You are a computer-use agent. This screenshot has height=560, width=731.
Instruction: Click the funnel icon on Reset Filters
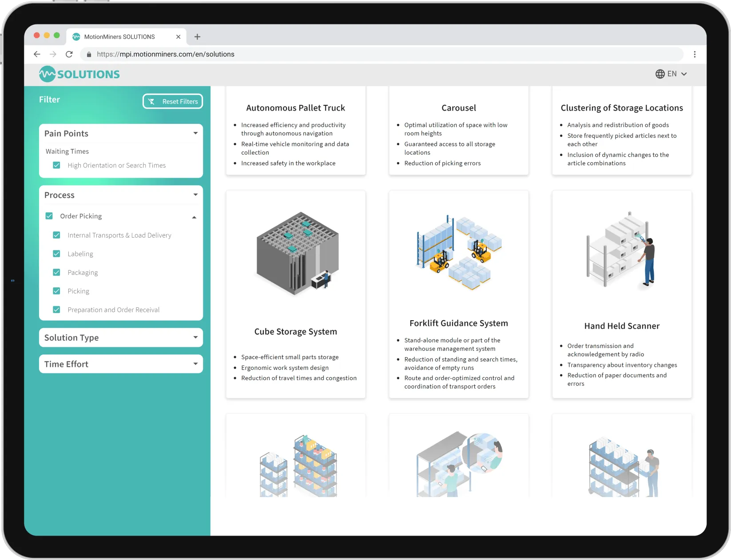[152, 101]
